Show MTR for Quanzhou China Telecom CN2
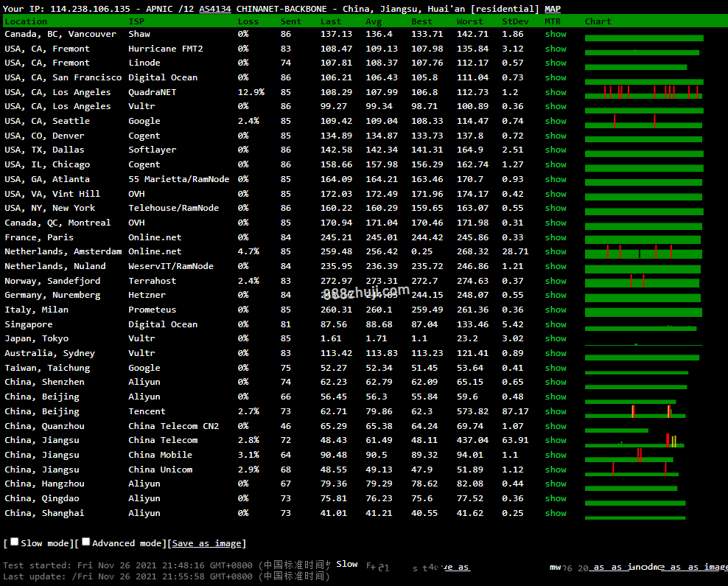Viewport: 728px width, 586px height. (556, 426)
